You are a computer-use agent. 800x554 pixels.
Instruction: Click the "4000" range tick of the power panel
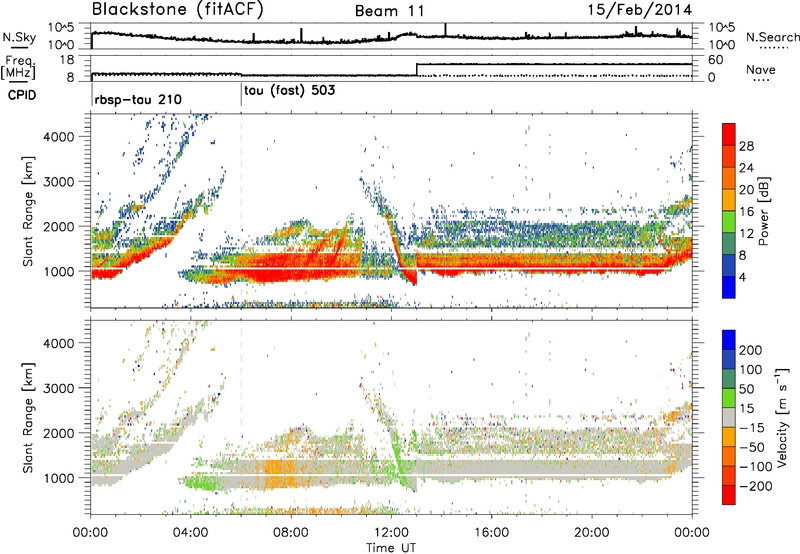[x=58, y=137]
